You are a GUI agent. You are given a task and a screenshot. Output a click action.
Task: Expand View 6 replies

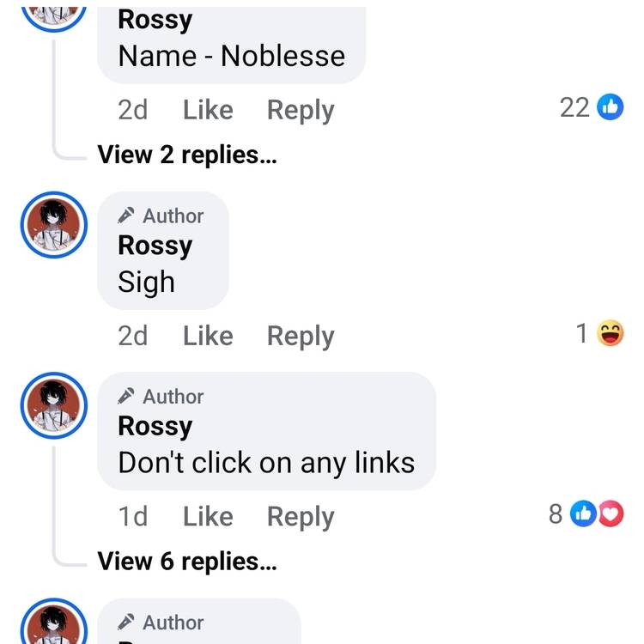click(187, 561)
